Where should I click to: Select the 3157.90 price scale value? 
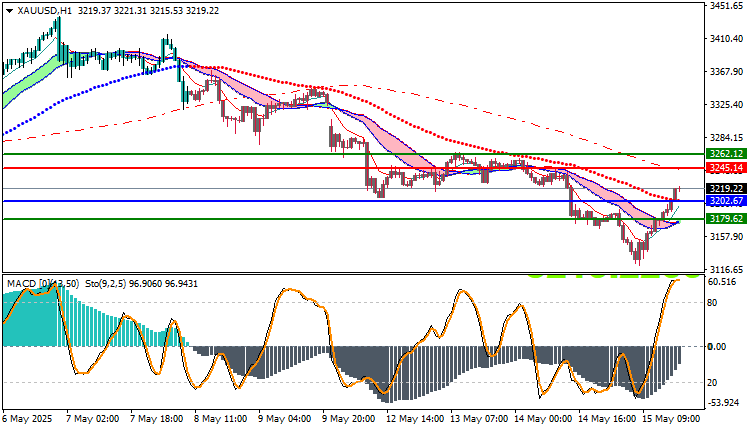tap(727, 237)
